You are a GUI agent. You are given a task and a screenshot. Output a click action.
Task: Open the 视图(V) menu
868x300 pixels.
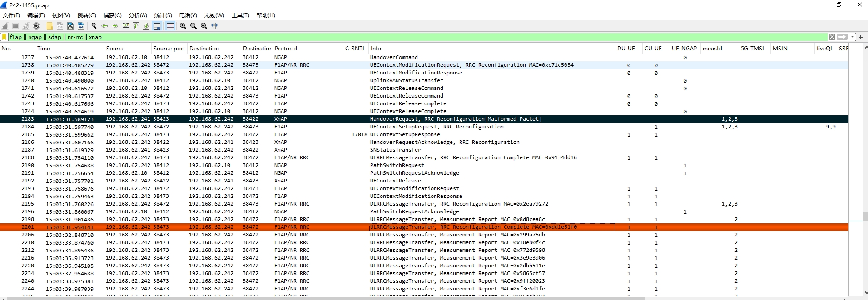(x=61, y=15)
